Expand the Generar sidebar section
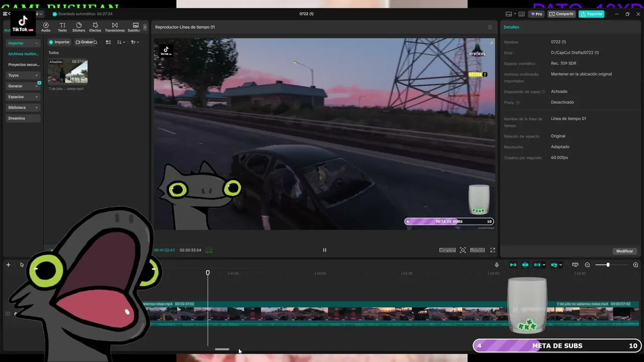Viewport: 644px width, 362px height. (x=23, y=86)
